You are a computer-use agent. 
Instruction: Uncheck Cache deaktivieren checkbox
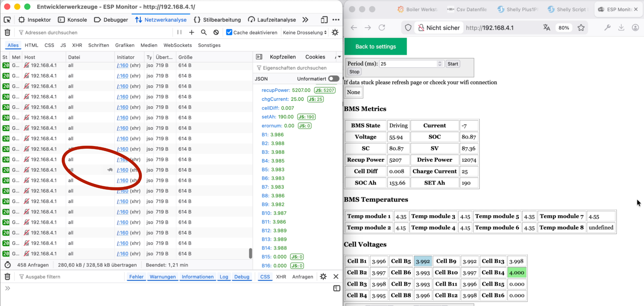[x=229, y=32]
